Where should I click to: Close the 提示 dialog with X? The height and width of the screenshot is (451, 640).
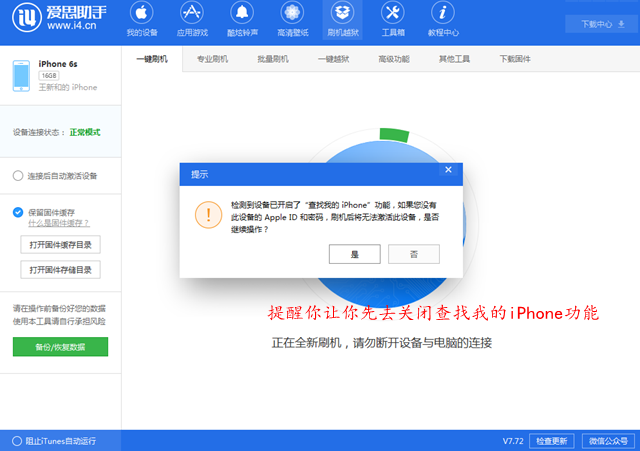(x=448, y=170)
